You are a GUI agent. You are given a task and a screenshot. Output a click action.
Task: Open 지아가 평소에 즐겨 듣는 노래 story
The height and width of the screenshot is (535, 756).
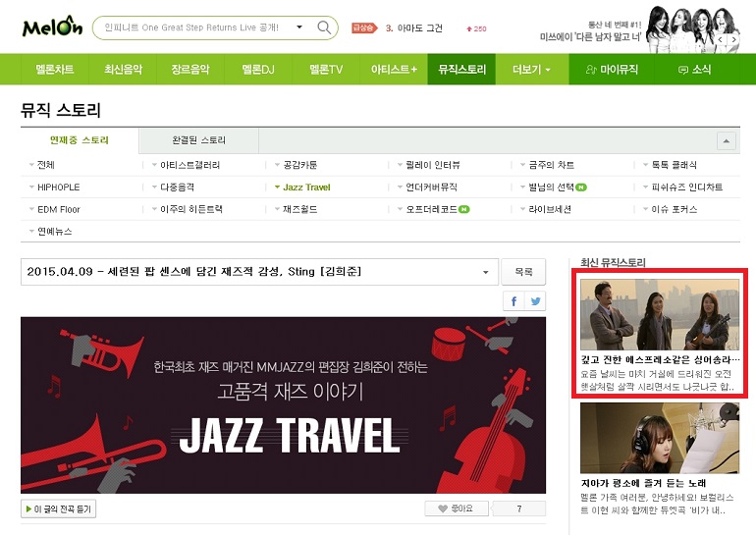pyautogui.click(x=643, y=483)
